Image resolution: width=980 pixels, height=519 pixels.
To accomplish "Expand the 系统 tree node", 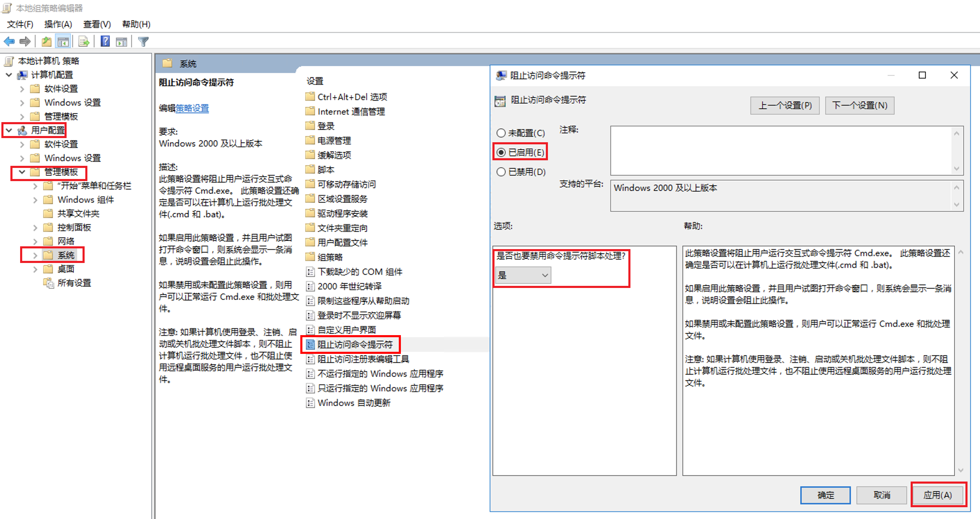I will pyautogui.click(x=35, y=255).
